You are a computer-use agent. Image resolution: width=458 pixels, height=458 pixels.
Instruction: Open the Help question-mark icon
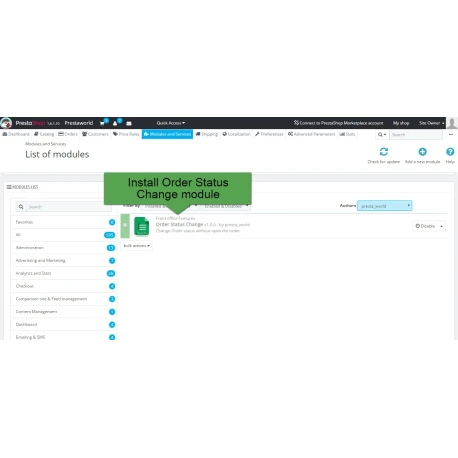(x=450, y=152)
